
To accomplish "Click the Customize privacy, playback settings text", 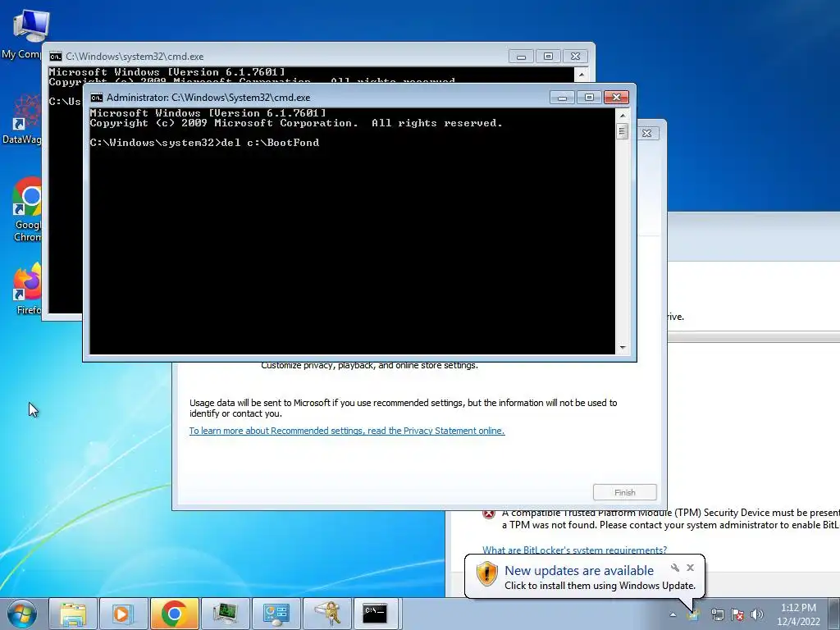I will (370, 365).
